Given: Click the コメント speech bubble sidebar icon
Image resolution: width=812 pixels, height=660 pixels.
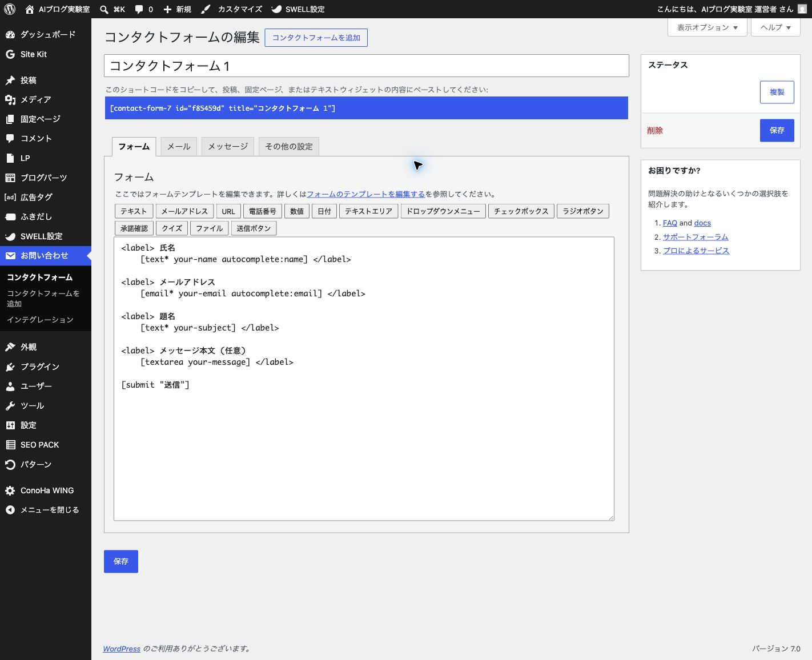Looking at the screenshot, I should click(x=10, y=139).
